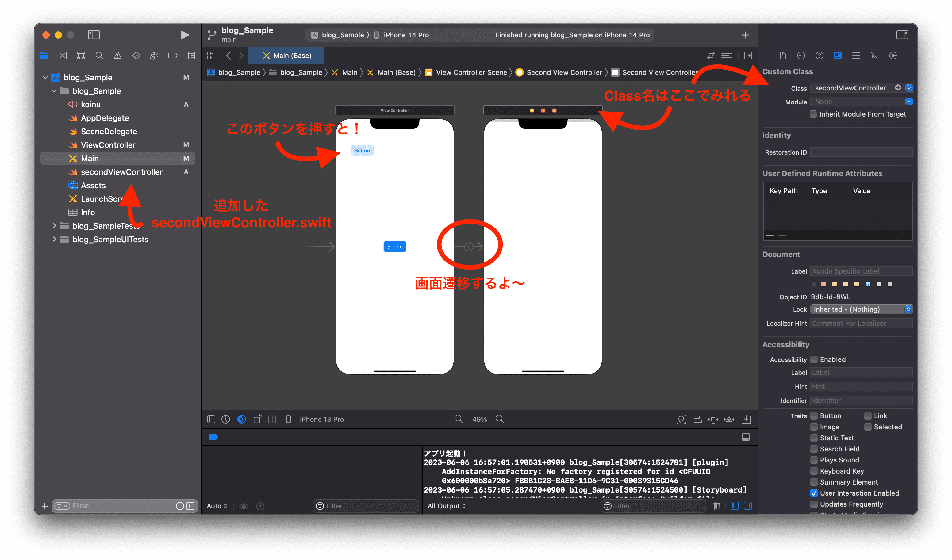Click the light tinted Button on canvas
This screenshot has width=952, height=560.
point(362,150)
